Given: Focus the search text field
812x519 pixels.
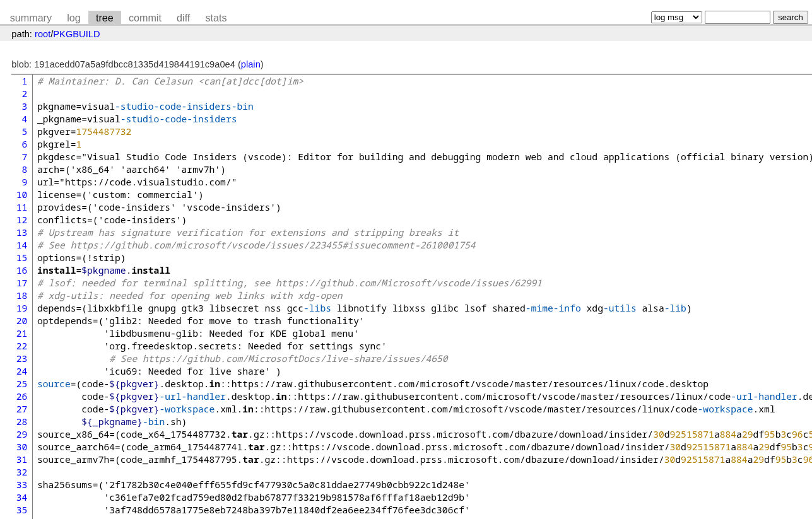Looking at the screenshot, I should (738, 17).
